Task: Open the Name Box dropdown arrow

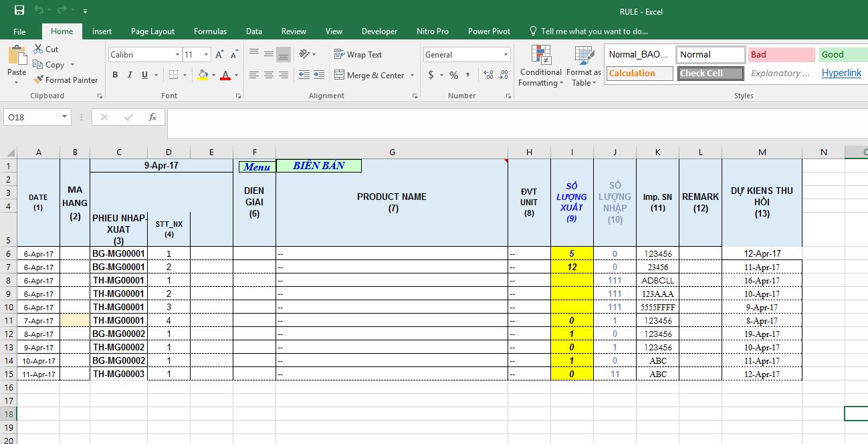Action: tap(65, 117)
